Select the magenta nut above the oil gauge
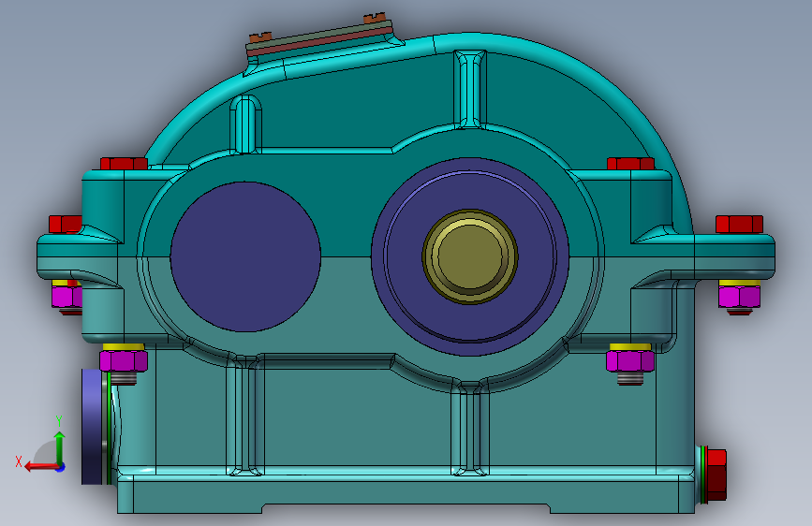Viewport: 812px width, 526px height. [124, 361]
